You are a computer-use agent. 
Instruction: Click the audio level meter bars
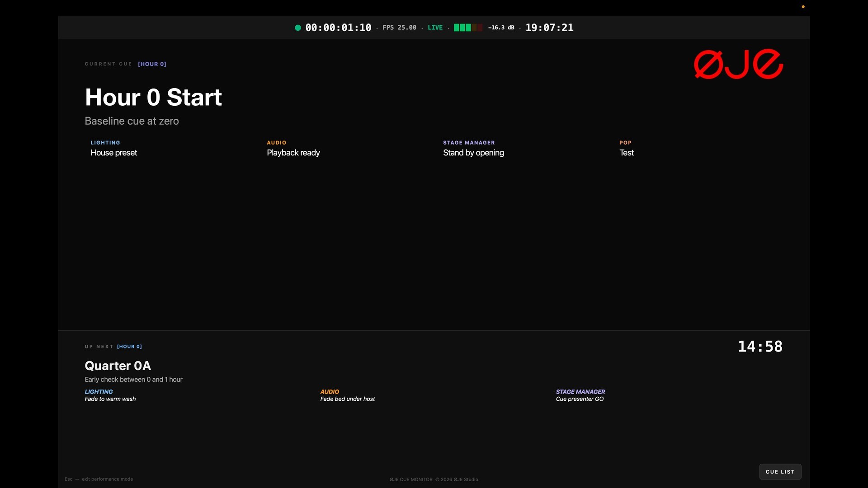(467, 28)
